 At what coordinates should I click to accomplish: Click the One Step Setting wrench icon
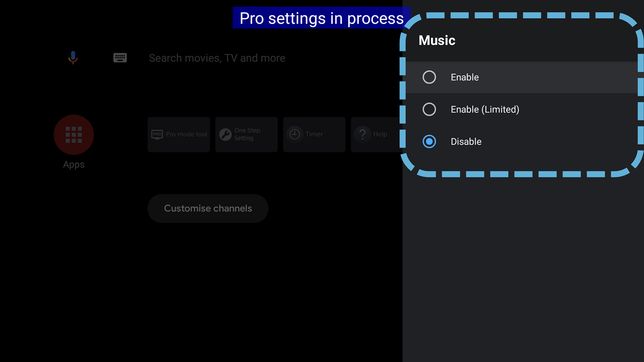[x=225, y=134]
